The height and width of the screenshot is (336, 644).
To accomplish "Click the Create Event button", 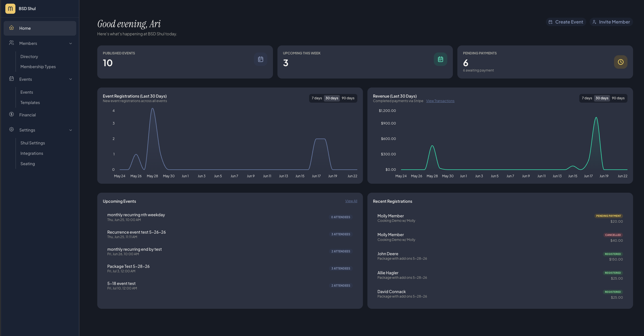I will [x=566, y=22].
